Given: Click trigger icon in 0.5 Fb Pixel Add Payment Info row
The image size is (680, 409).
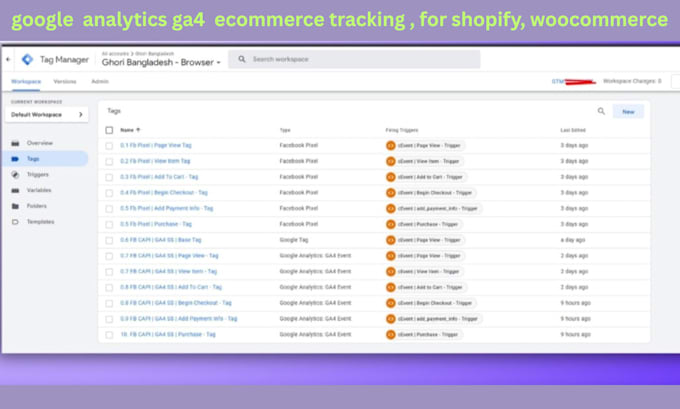Looking at the screenshot, I should tap(391, 209).
